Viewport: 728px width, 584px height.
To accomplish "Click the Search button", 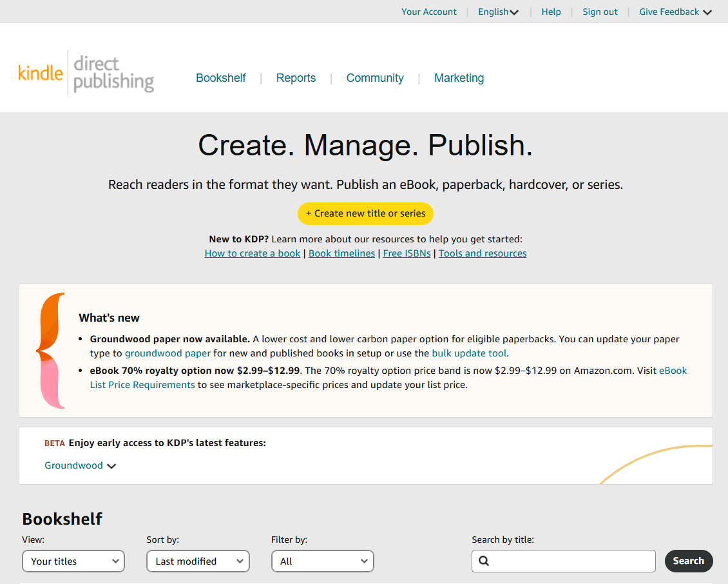I will tap(689, 561).
